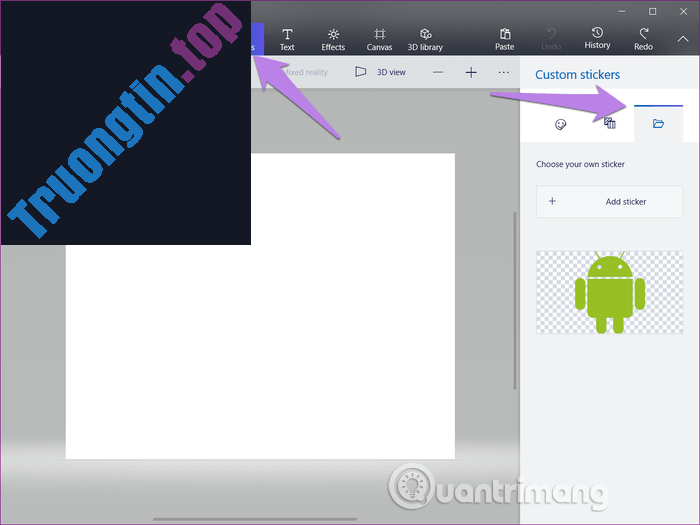Switch to the textures tab
The height and width of the screenshot is (525, 700).
609,124
